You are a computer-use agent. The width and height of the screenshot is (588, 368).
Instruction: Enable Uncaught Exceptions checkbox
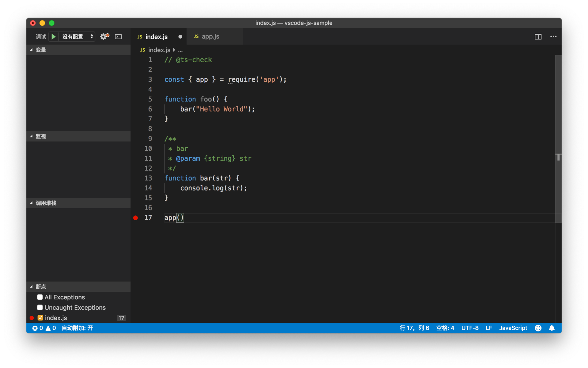(x=40, y=307)
